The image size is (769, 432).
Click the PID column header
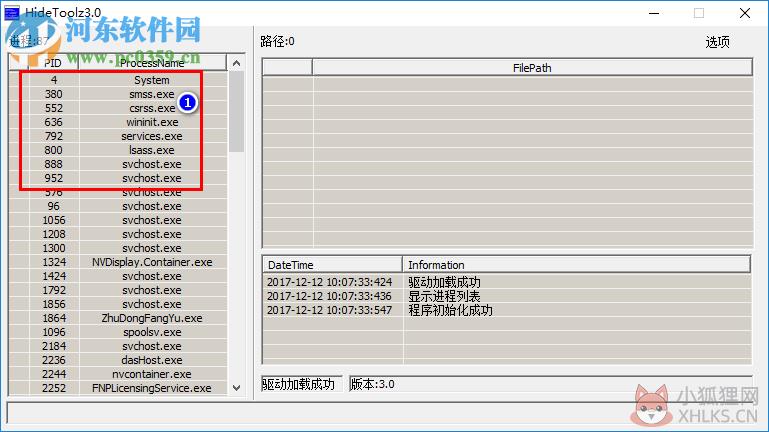[x=53, y=63]
